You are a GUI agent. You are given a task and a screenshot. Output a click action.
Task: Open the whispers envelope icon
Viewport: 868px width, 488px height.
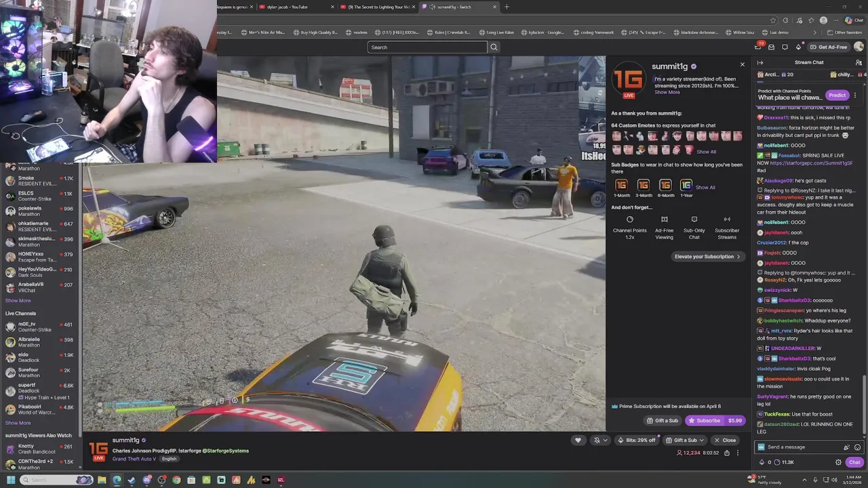(x=772, y=47)
